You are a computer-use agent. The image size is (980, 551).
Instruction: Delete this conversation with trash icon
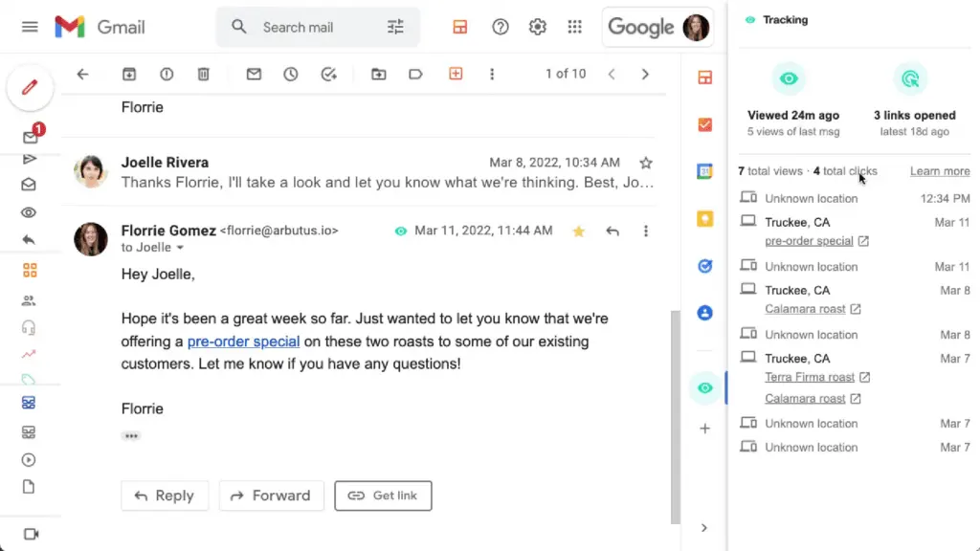(203, 75)
